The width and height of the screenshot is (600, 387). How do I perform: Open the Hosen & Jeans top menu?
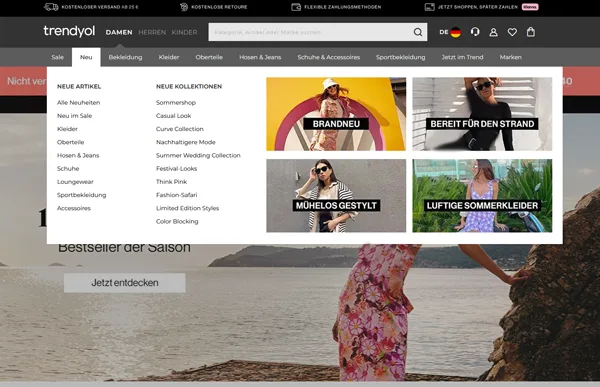pyautogui.click(x=260, y=57)
